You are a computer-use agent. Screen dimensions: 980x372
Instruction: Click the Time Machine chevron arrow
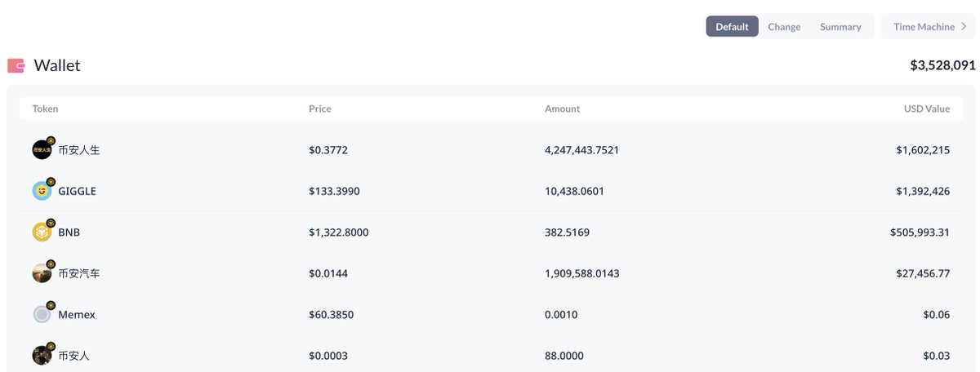tap(964, 27)
